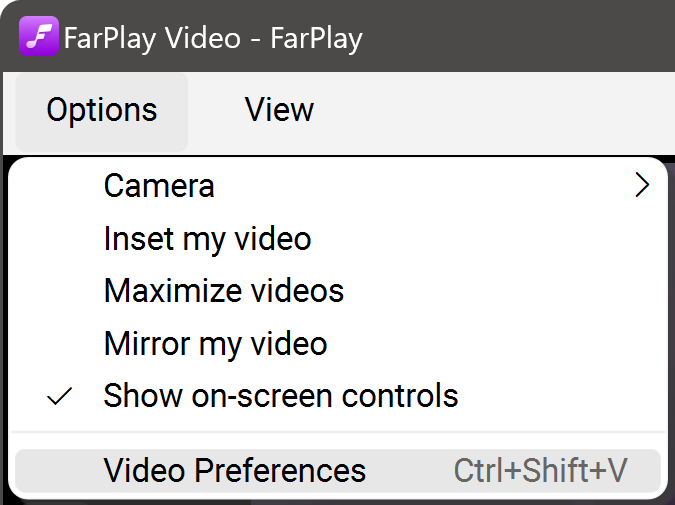
Task: Click the Ctrl+Shift+V shortcut label
Action: (540, 470)
